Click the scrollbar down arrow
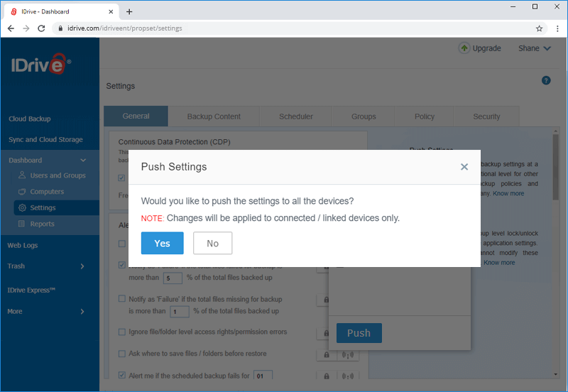The image size is (568, 392). [x=556, y=374]
